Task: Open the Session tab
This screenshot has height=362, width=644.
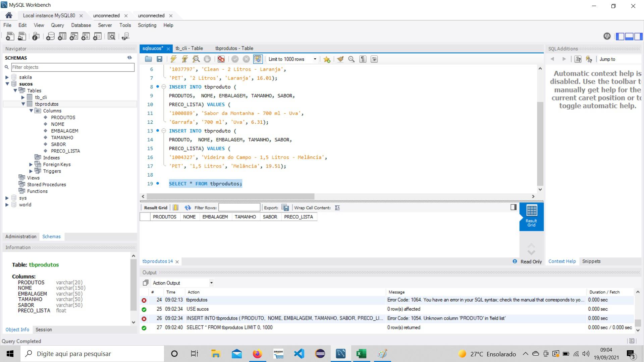Action: tap(44, 330)
